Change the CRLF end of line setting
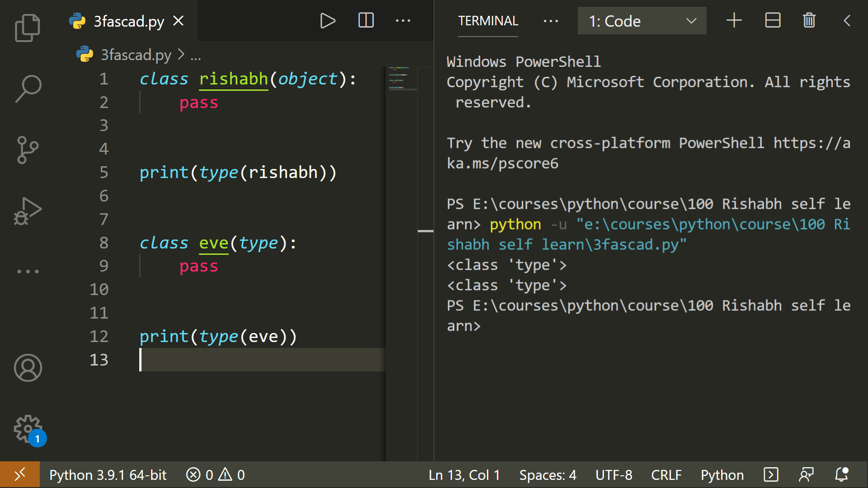The width and height of the screenshot is (868, 488). pyautogui.click(x=666, y=475)
